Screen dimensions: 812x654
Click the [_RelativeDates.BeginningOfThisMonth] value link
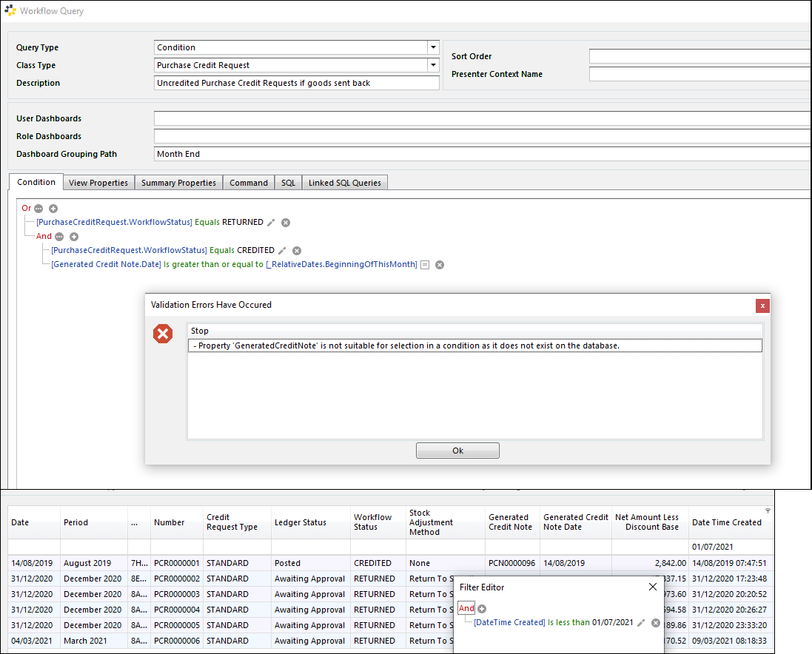(342, 264)
